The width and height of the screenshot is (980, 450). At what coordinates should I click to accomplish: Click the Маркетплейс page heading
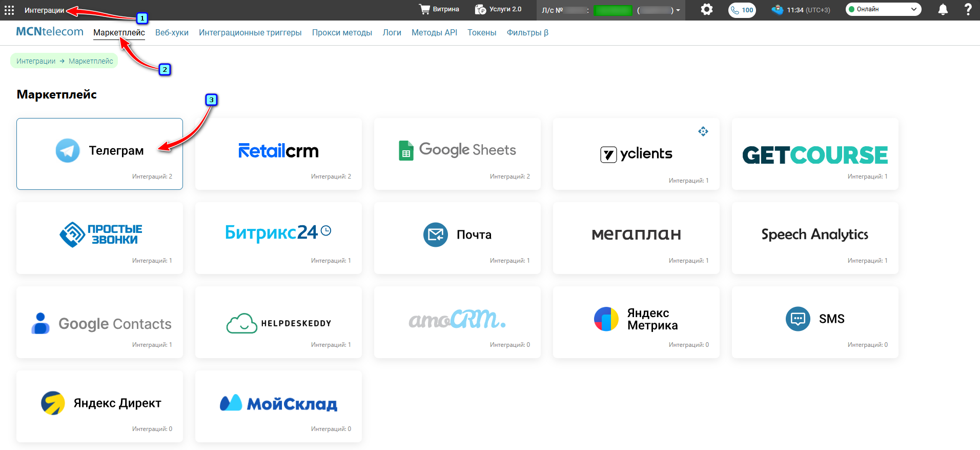(x=57, y=94)
